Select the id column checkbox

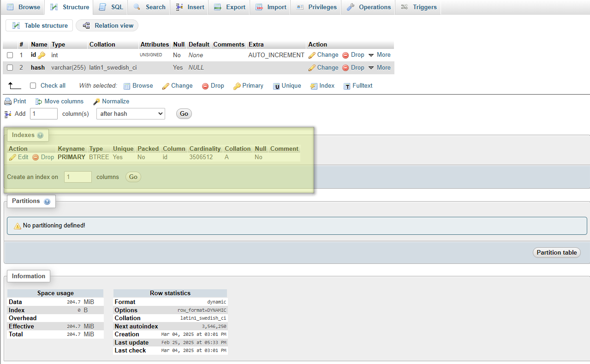tap(10, 55)
